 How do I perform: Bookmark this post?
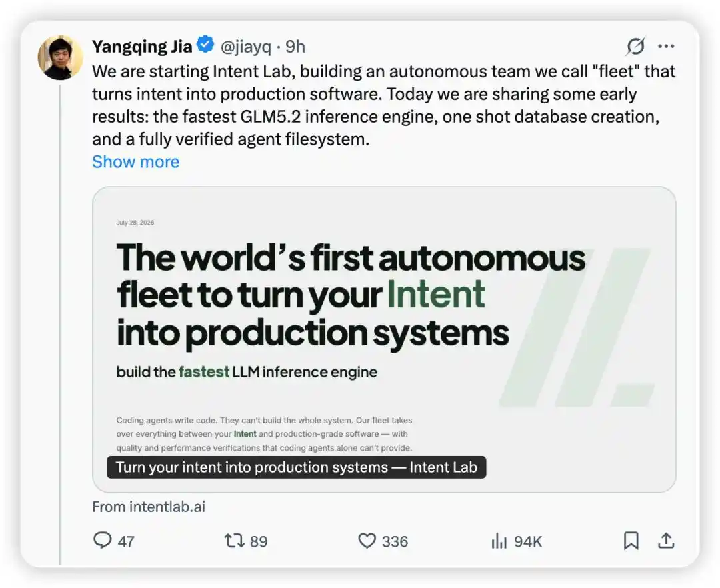tap(631, 541)
